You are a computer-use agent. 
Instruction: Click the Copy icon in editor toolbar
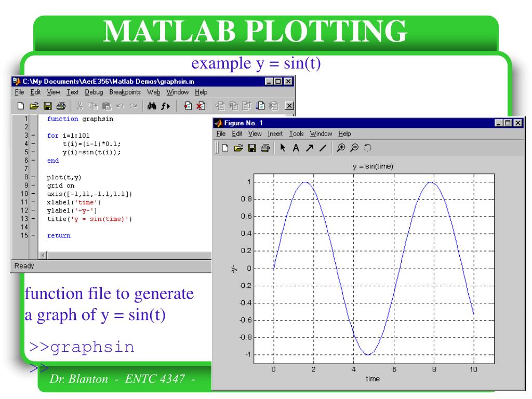click(x=92, y=106)
